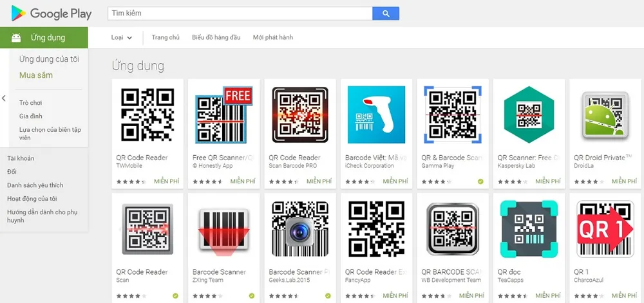Open the Loại category dropdown
Viewport: 644px width, 303px height.
[x=122, y=38]
